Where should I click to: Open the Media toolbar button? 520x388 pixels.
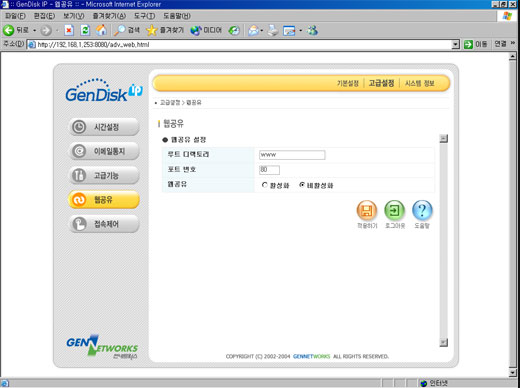206,30
